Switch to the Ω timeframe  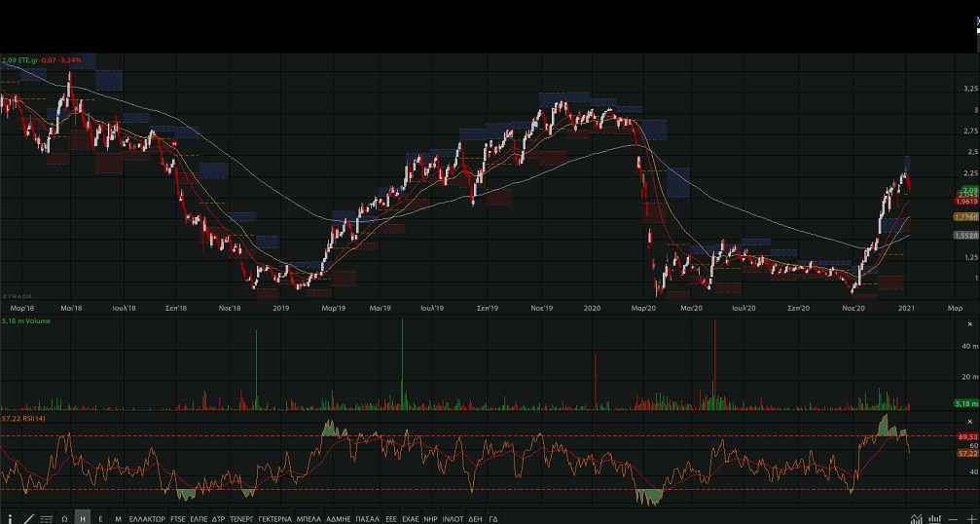click(x=64, y=519)
